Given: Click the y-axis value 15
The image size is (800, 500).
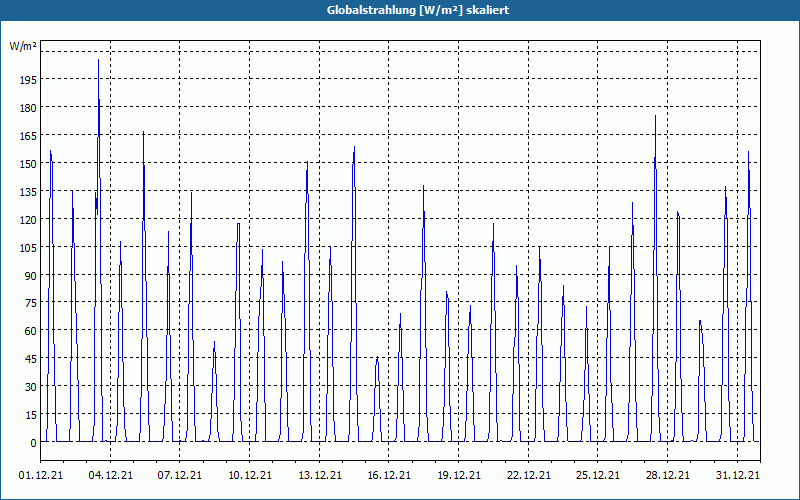Looking at the screenshot, I should click(30, 415).
